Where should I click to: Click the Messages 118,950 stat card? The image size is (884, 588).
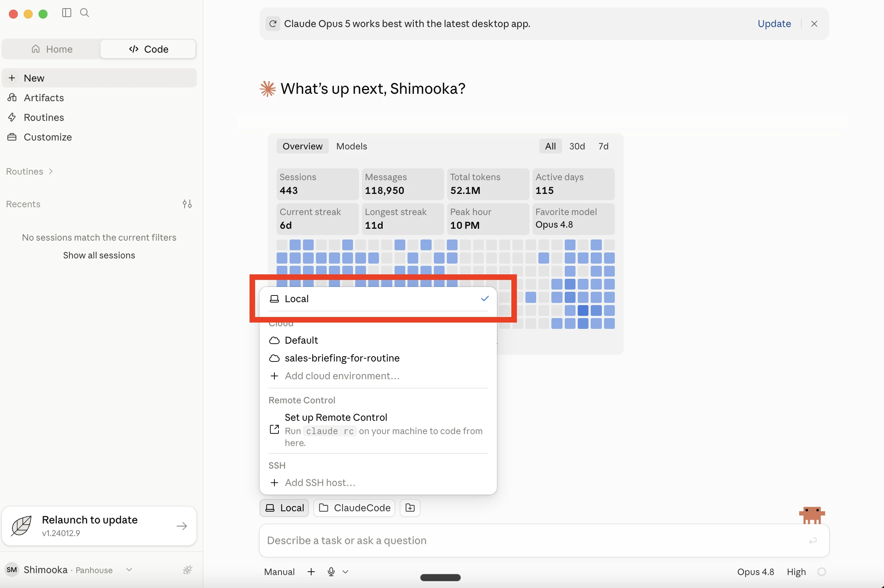pyautogui.click(x=402, y=184)
